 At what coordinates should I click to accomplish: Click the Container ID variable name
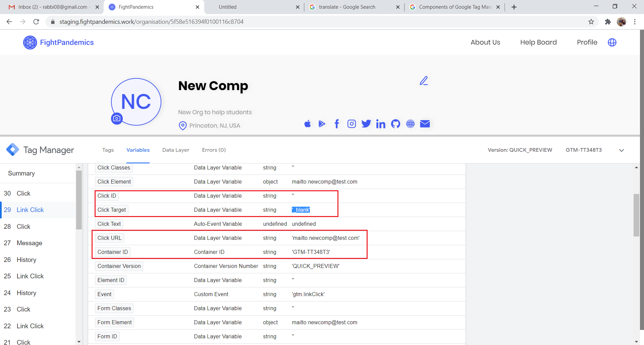[x=113, y=252]
